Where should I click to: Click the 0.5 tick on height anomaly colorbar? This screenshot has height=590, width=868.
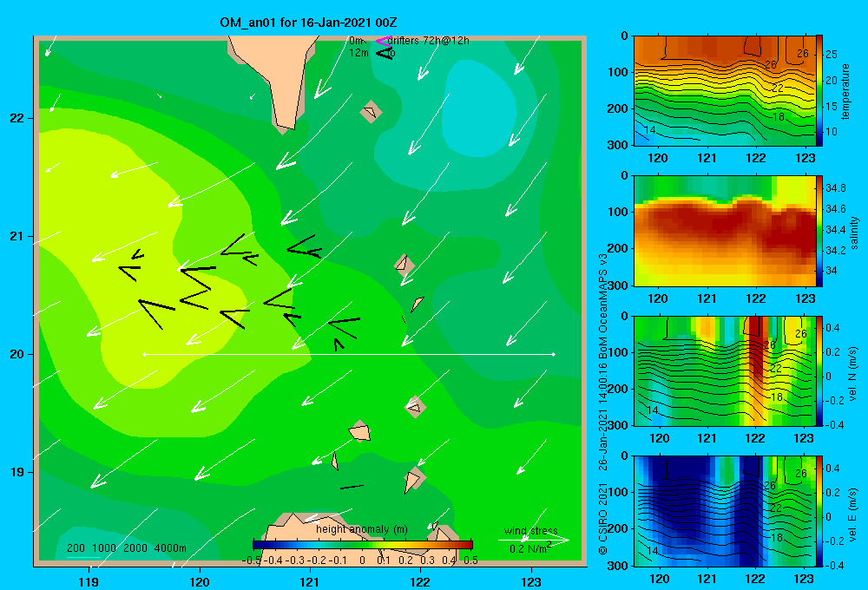tap(470, 560)
